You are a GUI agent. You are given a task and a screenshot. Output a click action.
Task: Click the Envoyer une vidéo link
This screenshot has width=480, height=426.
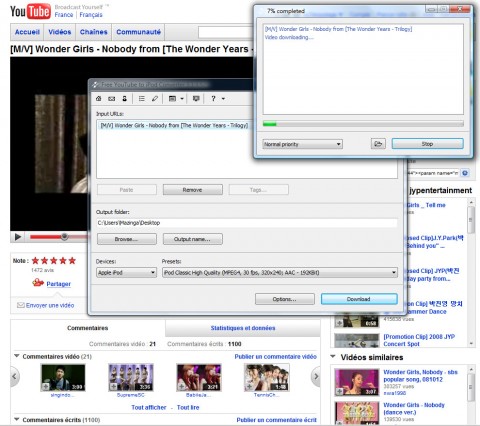[50, 305]
